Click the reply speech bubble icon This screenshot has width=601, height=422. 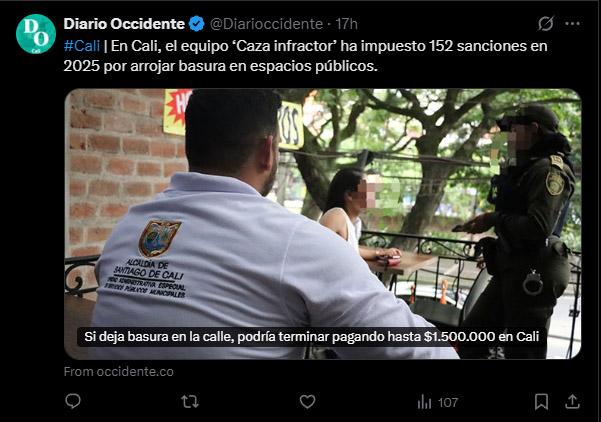click(73, 401)
